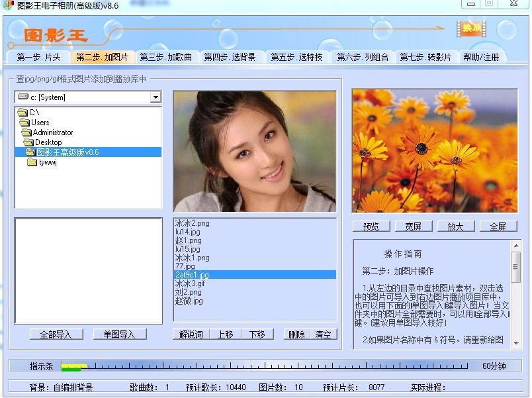532x398 pixels.
Task: Select the Desktop folder in tree
Action: click(x=43, y=142)
